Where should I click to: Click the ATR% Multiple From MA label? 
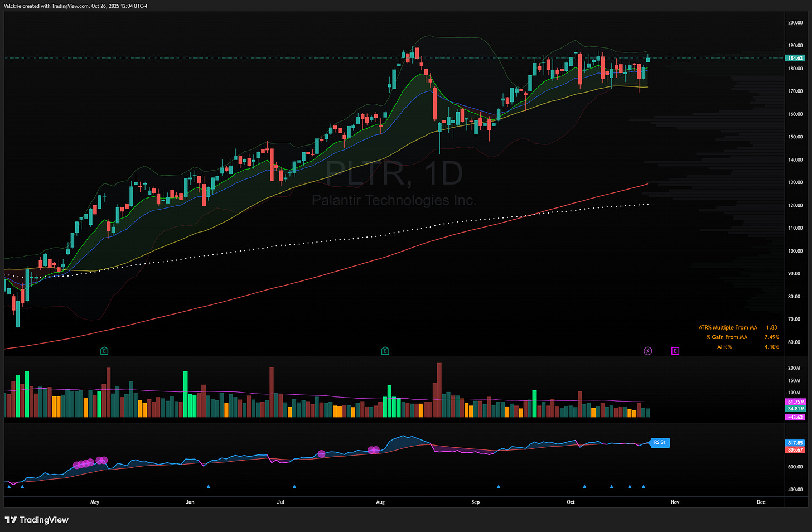728,327
